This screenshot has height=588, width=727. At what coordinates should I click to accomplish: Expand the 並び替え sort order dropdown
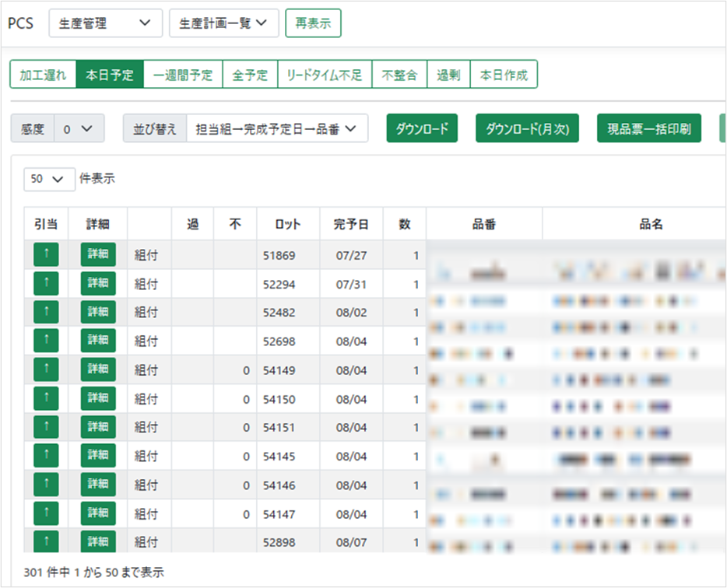point(276,129)
